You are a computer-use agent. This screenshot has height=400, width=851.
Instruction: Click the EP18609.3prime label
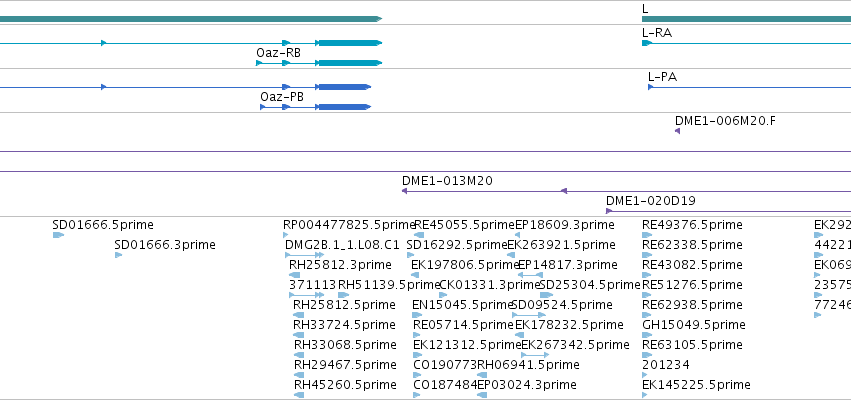pyautogui.click(x=564, y=225)
